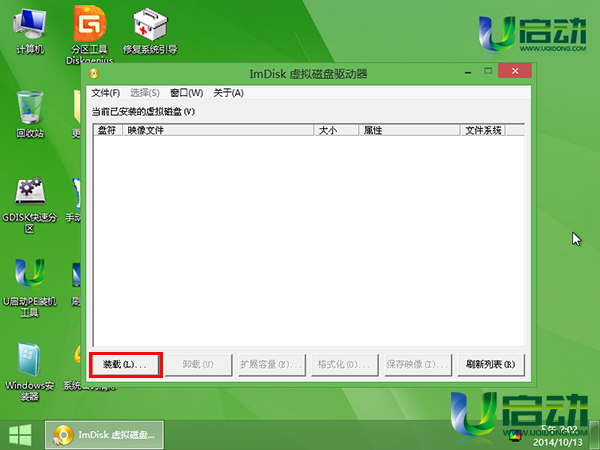
Task: Sort by the 盘符 column header
Action: (x=108, y=130)
